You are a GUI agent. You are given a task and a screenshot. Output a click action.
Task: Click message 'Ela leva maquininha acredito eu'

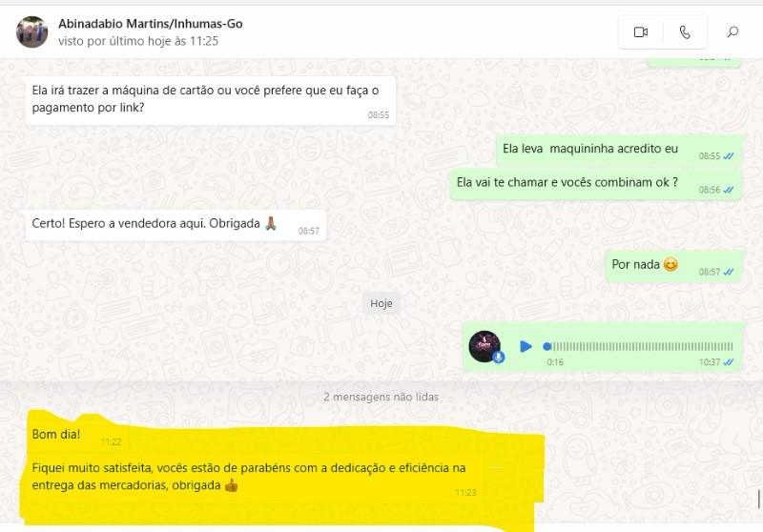click(619, 150)
